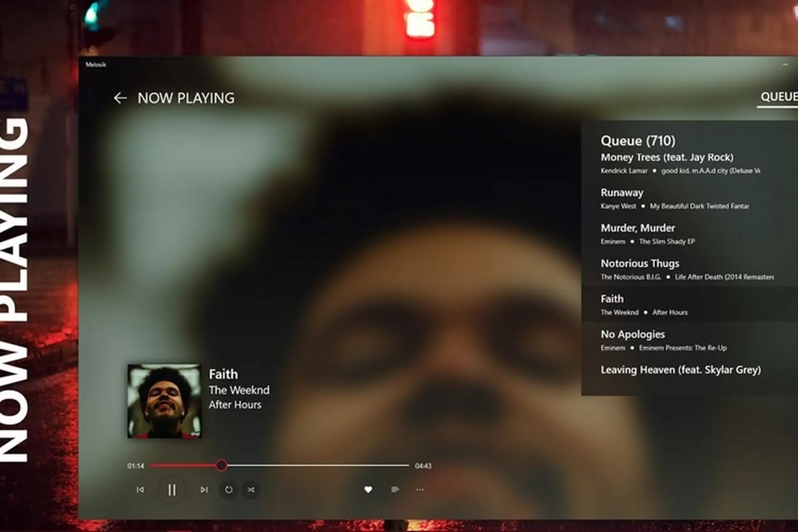Skip to the previous track
The image size is (798, 532).
140,490
